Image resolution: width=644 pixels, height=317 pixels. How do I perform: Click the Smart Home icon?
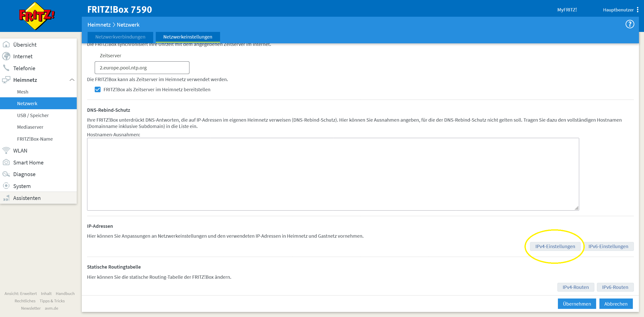(6, 162)
